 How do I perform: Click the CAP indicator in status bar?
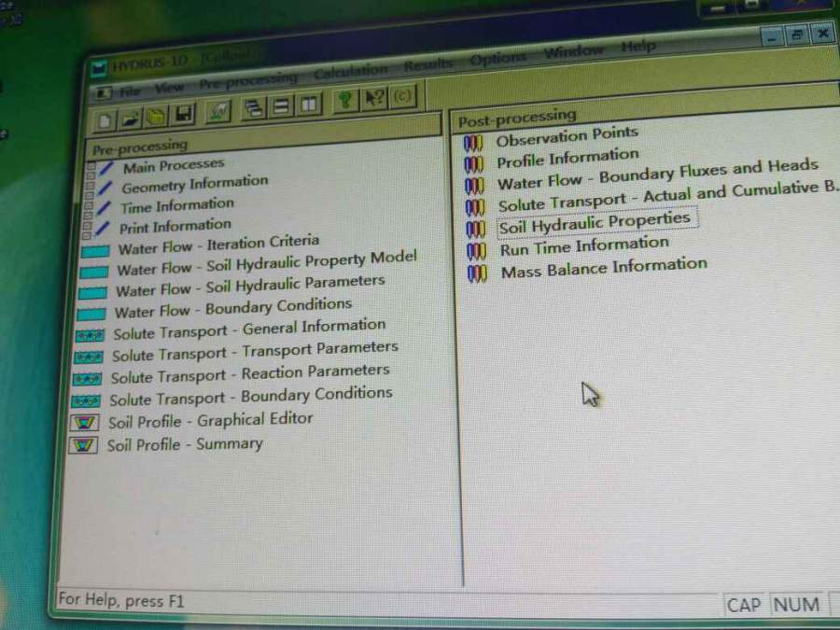click(744, 606)
